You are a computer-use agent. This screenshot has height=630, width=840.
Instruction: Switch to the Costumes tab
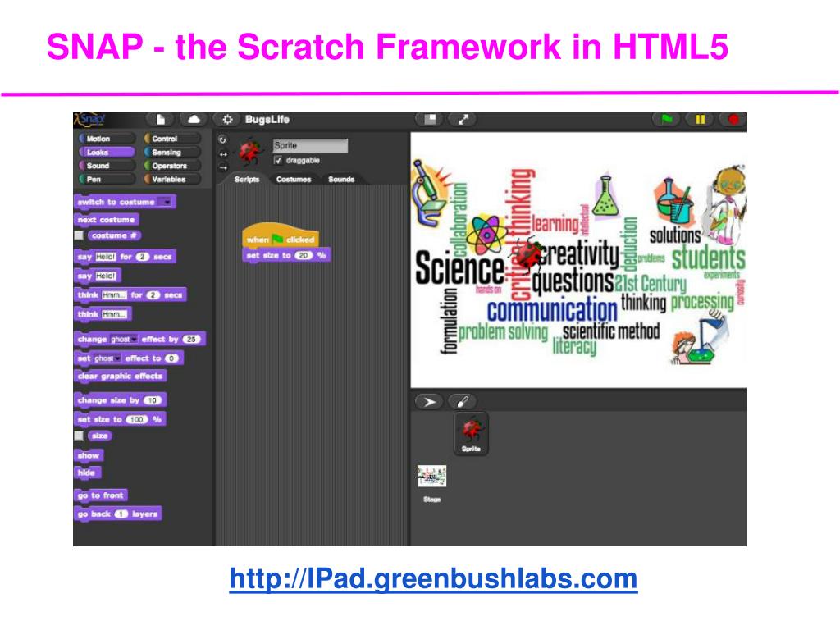tap(294, 179)
